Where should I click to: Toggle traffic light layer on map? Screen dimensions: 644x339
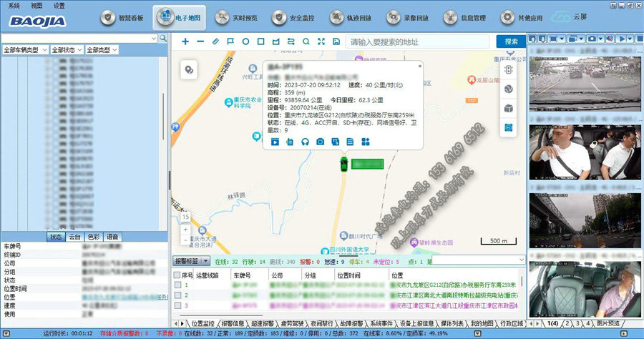pos(509,70)
